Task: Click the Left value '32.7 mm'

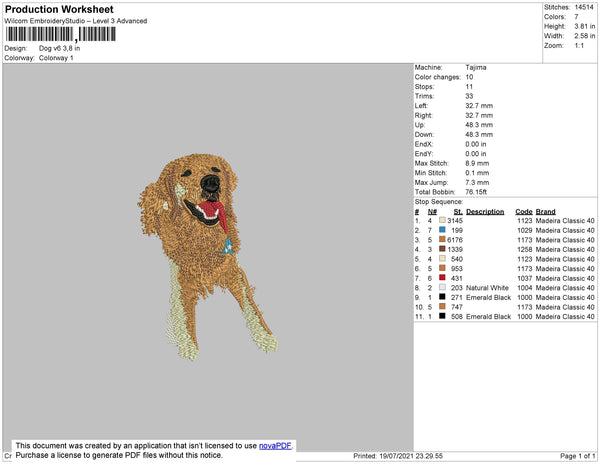Action: click(x=479, y=106)
